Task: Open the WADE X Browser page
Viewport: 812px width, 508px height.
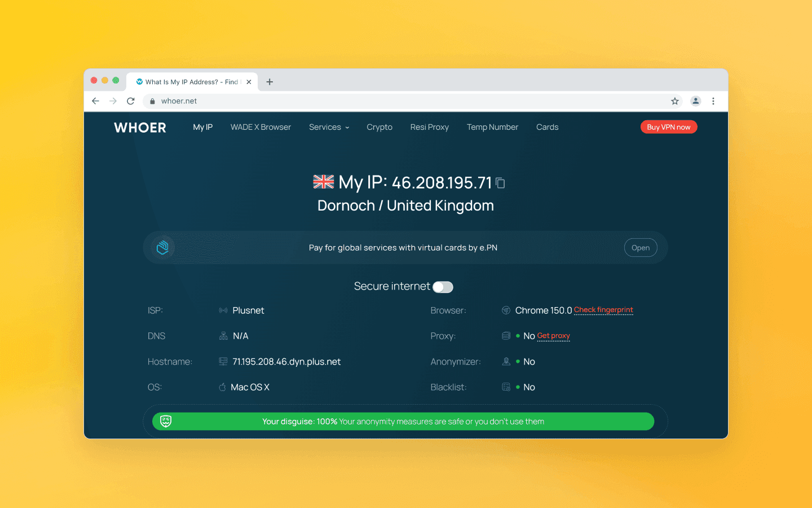Action: point(261,127)
